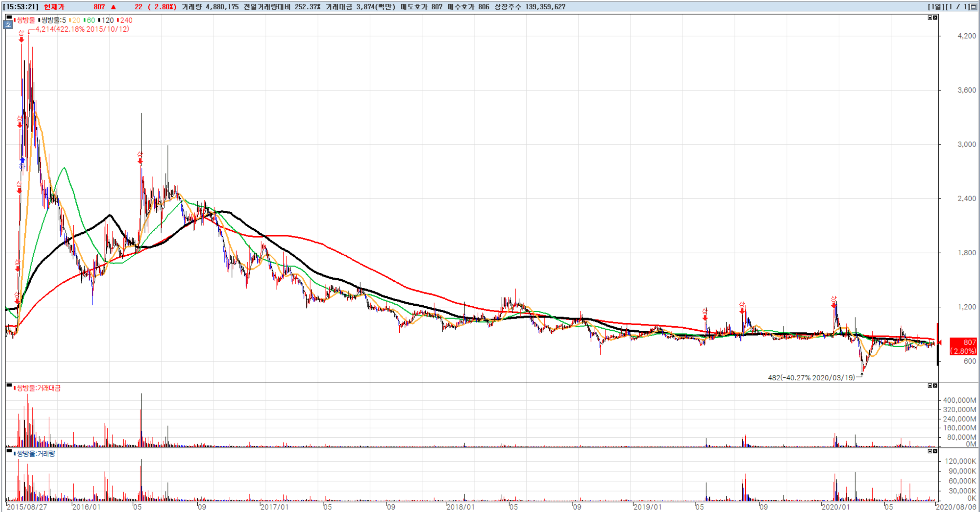Close the main price chart pane

pos(935,17)
